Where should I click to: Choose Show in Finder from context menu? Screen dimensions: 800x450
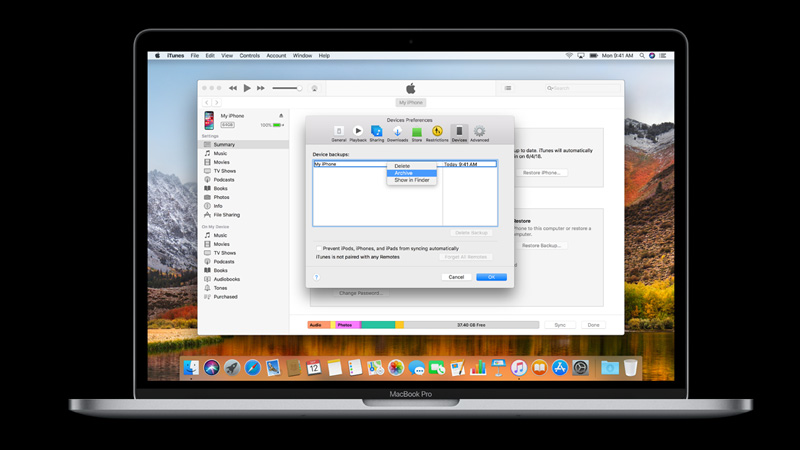coord(412,180)
